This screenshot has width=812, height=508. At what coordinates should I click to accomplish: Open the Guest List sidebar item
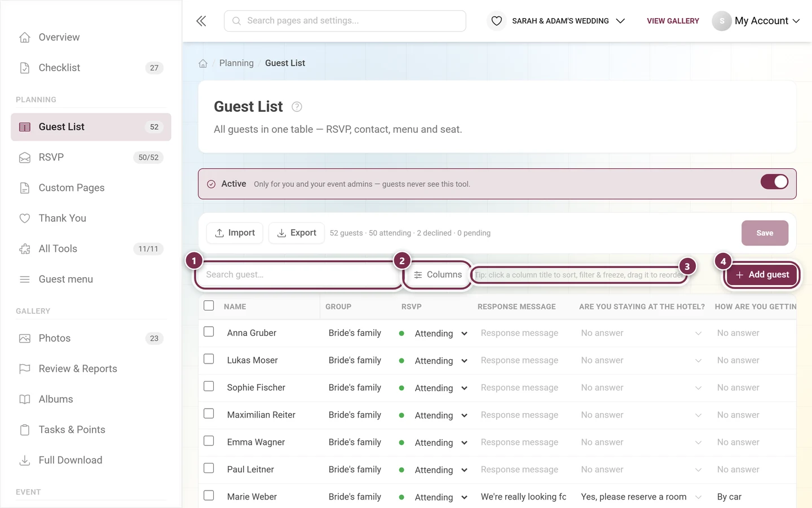pos(91,127)
